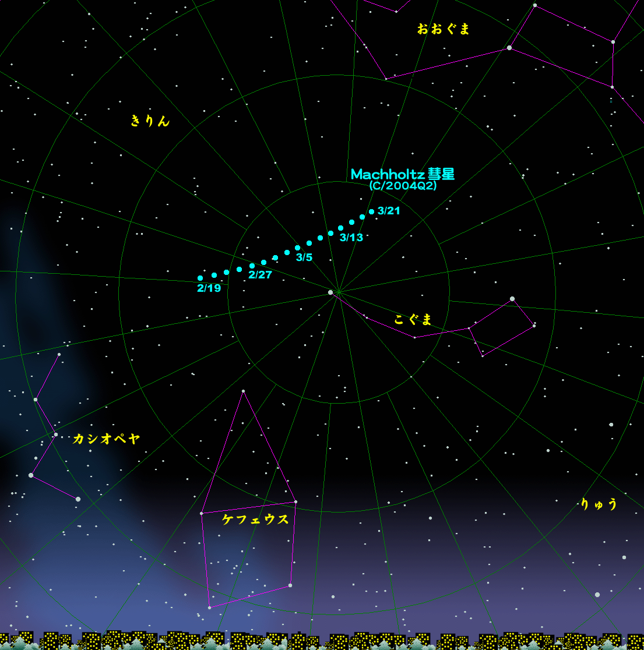The width and height of the screenshot is (644, 650).
Task: Click the 3/13 date label
Action: [x=351, y=238]
